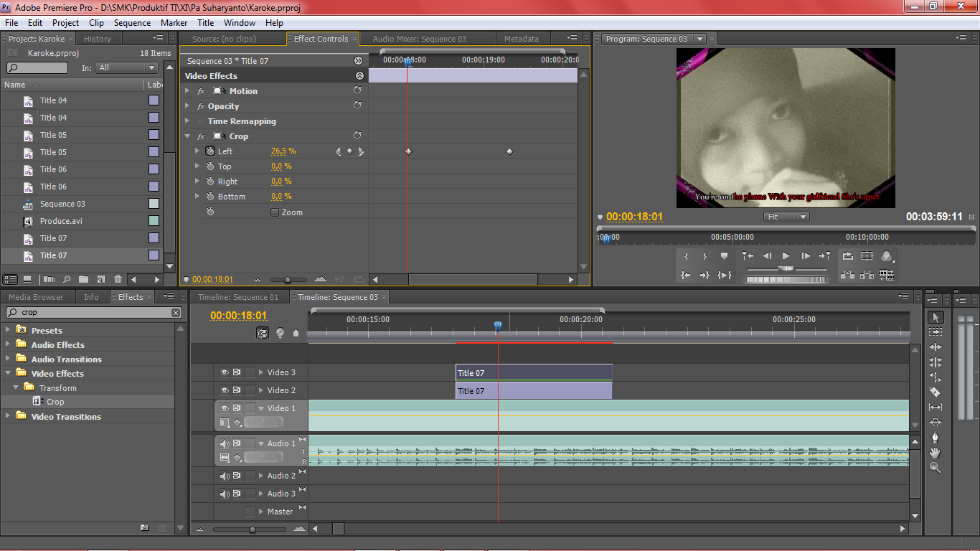Click the Effect Controls zoom slider
980x551 pixels.
click(288, 279)
